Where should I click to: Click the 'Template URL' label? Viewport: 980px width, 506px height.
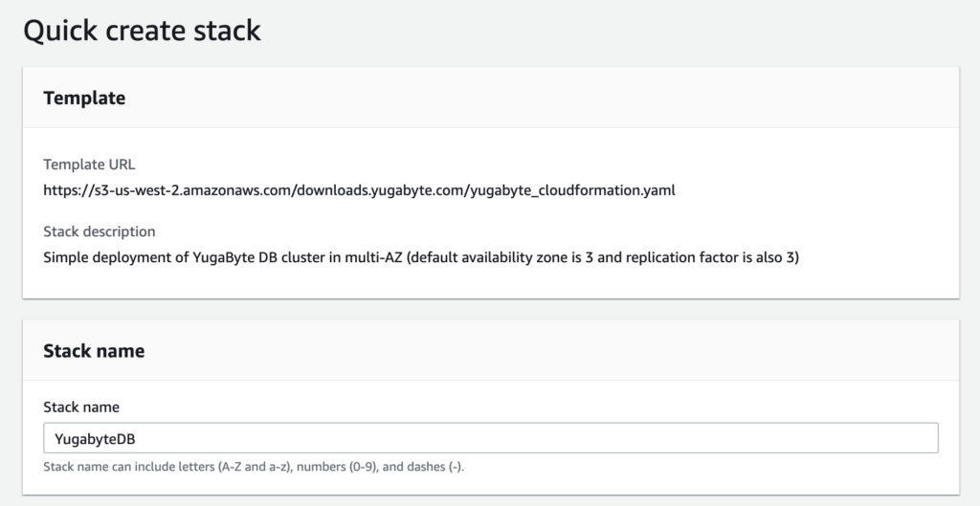89,165
